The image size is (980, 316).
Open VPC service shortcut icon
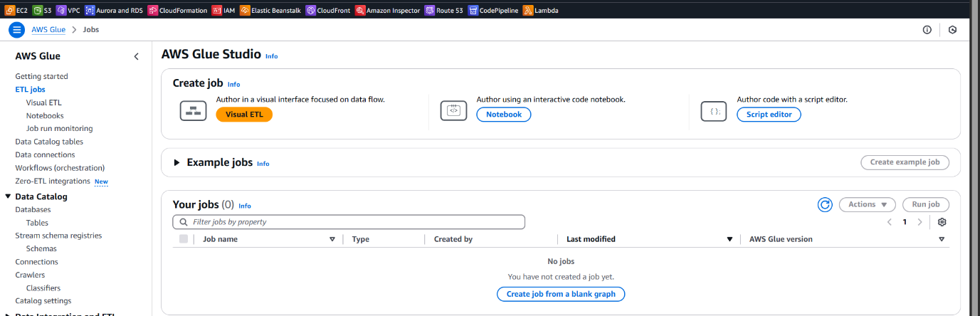61,11
